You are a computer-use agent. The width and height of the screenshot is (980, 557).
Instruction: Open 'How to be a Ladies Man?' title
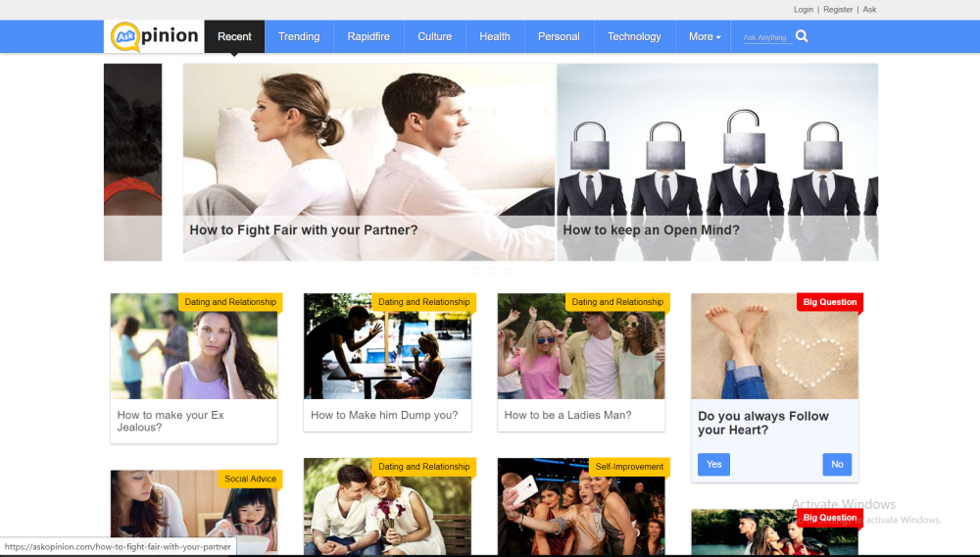tap(567, 415)
